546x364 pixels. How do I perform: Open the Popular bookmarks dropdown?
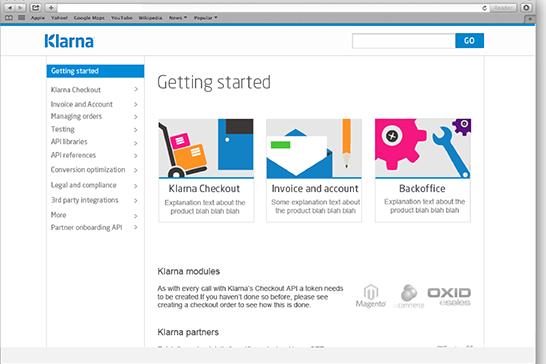click(205, 18)
